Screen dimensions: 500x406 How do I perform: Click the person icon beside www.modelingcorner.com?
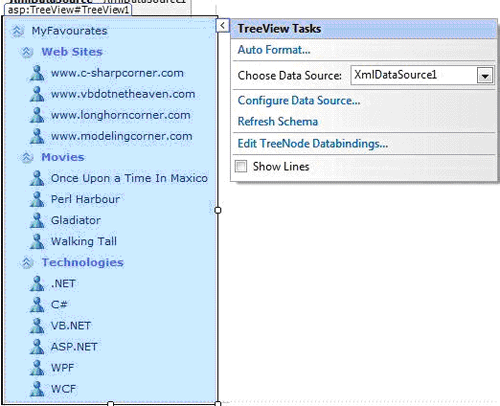coord(37,136)
